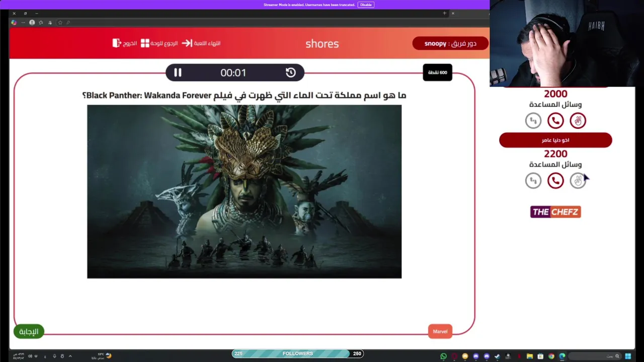Click the question text about Wakanda Forever
This screenshot has height=362, width=644.
click(x=244, y=95)
